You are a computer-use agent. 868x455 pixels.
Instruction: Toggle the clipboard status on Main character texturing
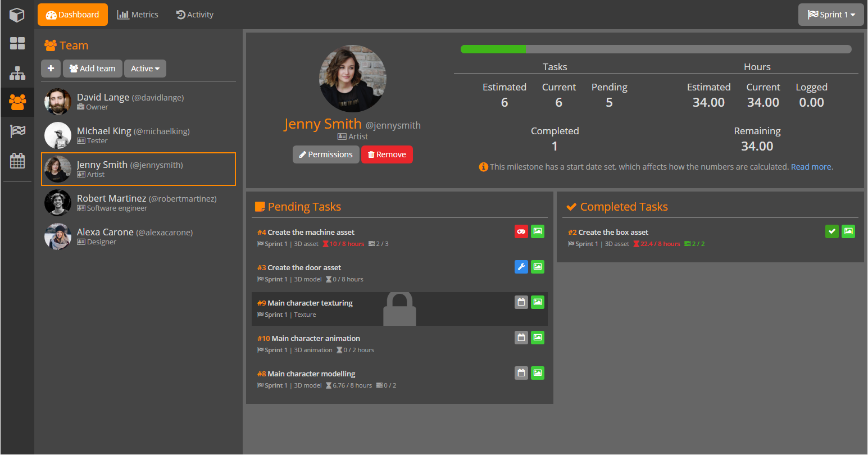pos(521,302)
